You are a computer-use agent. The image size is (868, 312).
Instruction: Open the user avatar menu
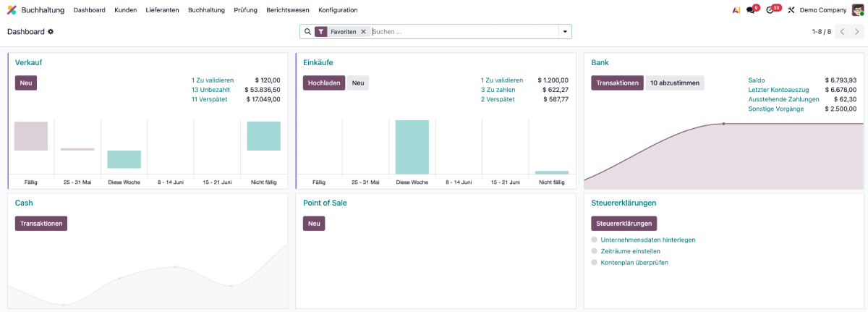859,10
